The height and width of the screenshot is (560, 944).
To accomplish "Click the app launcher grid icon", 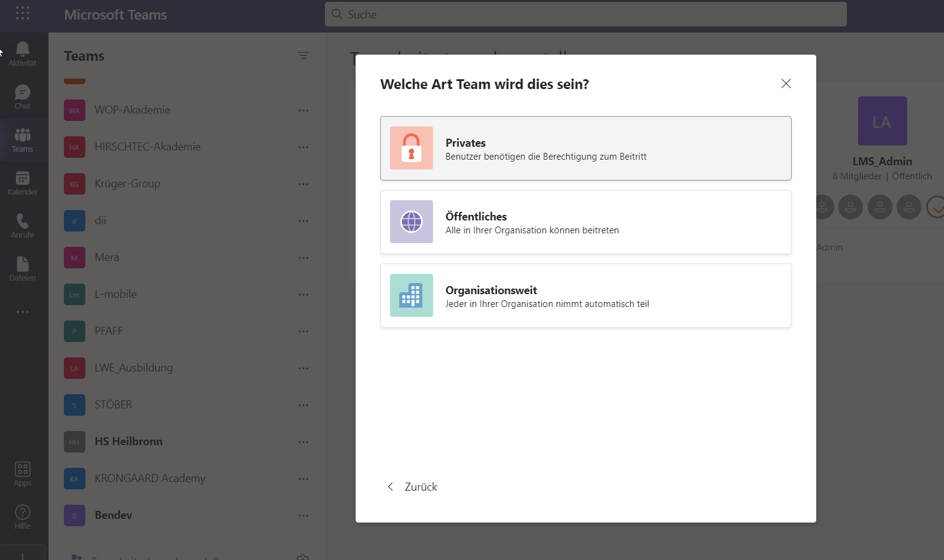I will coord(23,14).
